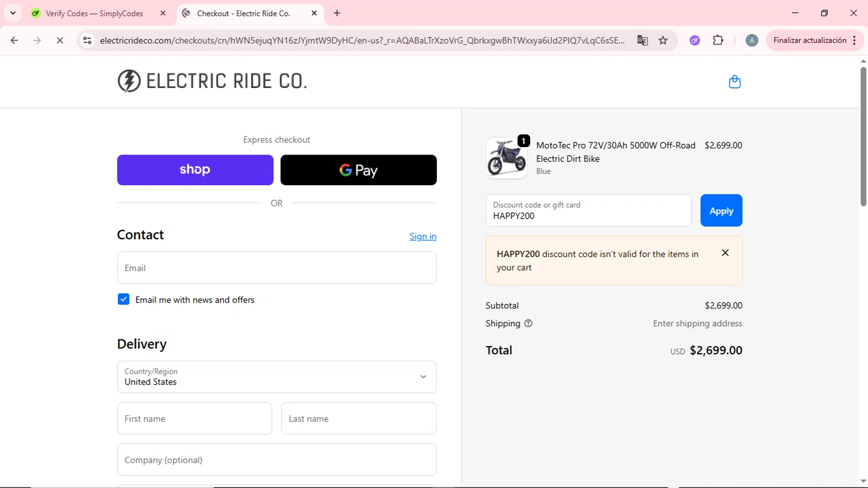Pay with Shop Pay button
Screen dimensions: 868x488
pos(195,170)
